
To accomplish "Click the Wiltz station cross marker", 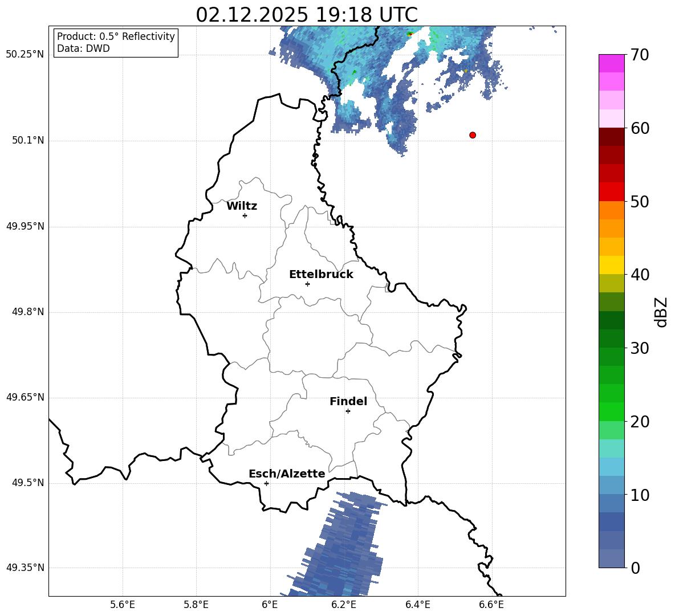I will [245, 215].
